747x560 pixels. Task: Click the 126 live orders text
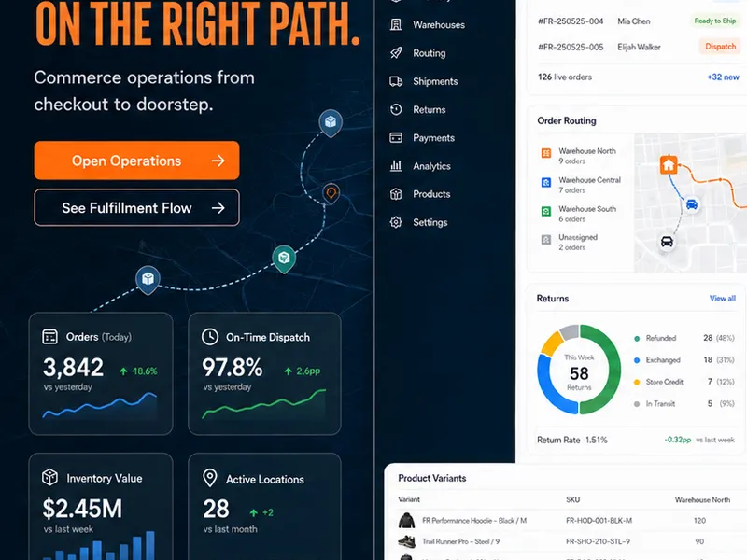point(565,77)
